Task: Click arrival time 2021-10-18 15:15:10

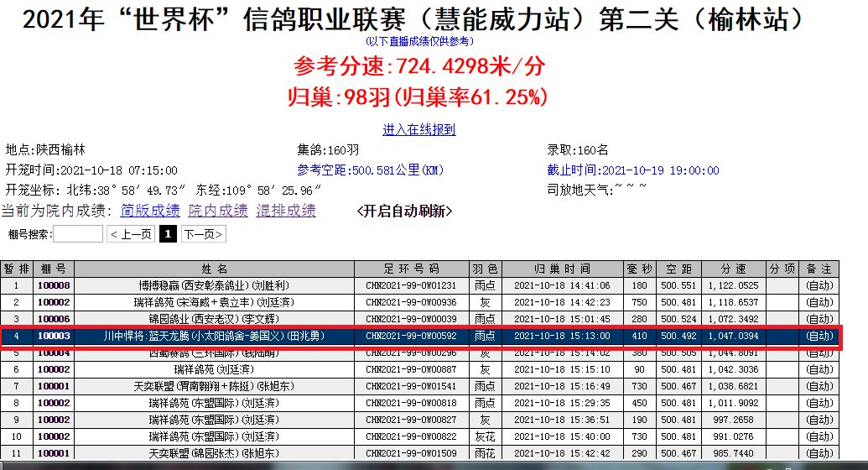Action: pyautogui.click(x=563, y=369)
